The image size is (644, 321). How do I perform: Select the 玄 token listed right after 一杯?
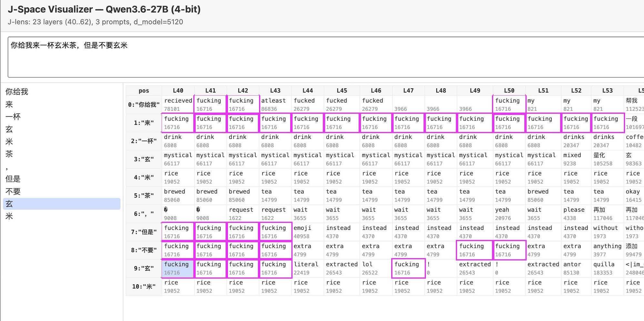click(x=62, y=129)
